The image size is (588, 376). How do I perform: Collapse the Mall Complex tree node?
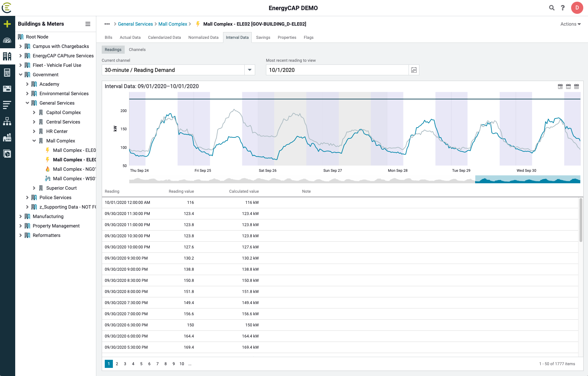pyautogui.click(x=34, y=141)
